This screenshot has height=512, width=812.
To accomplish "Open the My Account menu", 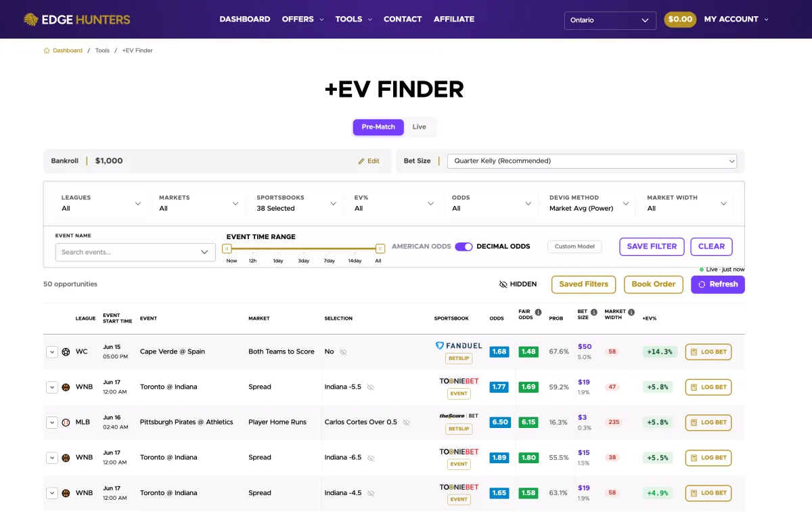I will point(736,19).
